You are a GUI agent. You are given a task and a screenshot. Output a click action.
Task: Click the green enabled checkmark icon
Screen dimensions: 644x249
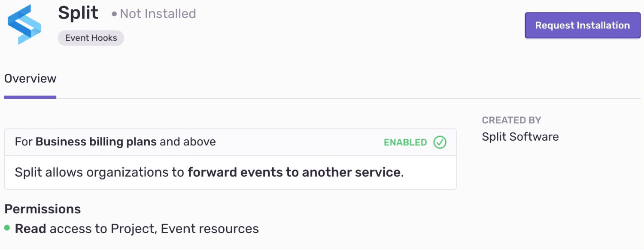440,142
